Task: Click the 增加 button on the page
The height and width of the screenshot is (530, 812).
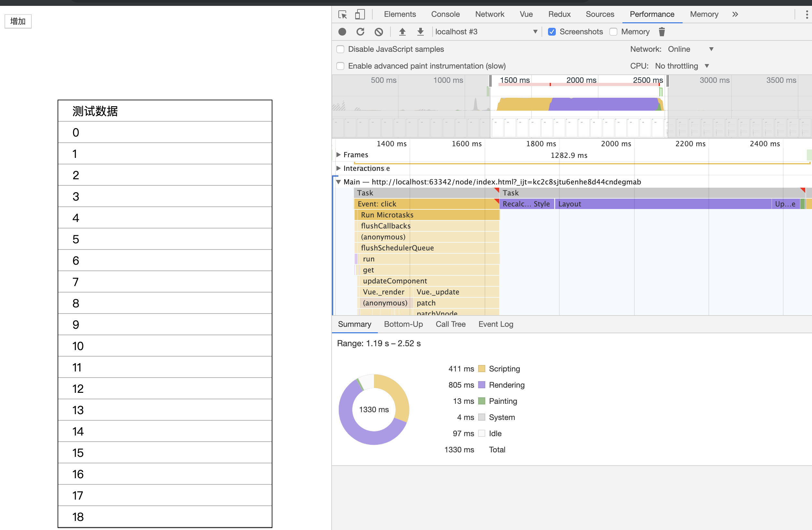Action: tap(18, 21)
